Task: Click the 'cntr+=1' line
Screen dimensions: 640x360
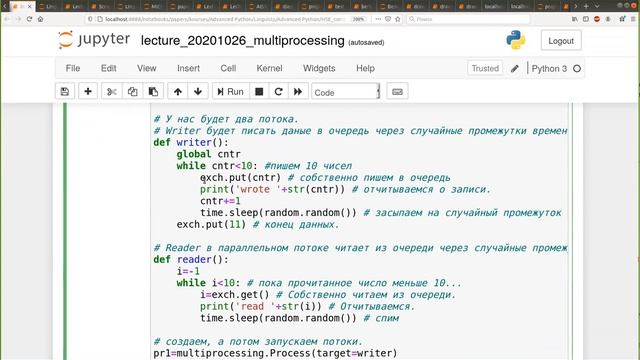Action: [x=220, y=201]
